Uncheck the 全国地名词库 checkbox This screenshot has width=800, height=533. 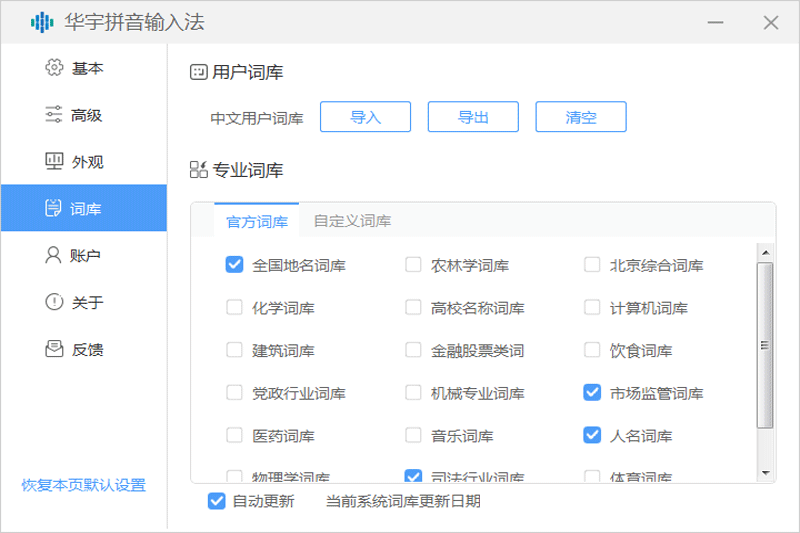pyautogui.click(x=235, y=265)
